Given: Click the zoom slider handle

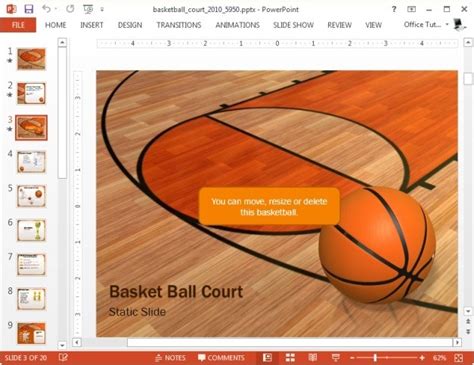Looking at the screenshot, I should tap(375, 358).
